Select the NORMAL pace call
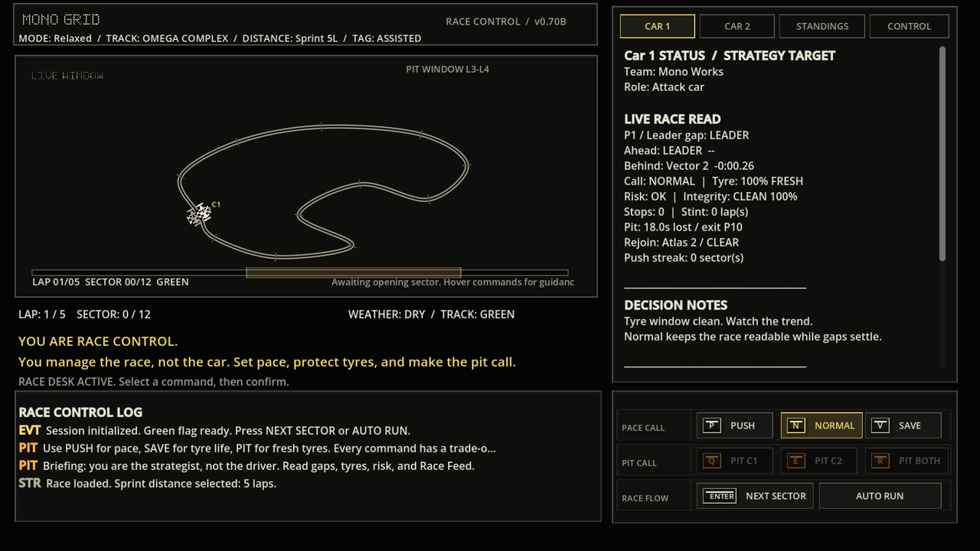The width and height of the screenshot is (980, 551). coord(822,425)
